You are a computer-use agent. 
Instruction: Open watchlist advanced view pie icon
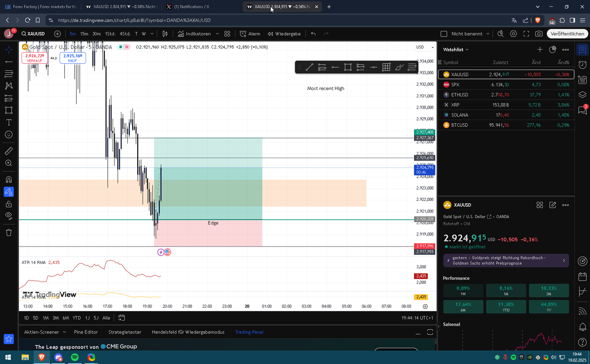552,50
